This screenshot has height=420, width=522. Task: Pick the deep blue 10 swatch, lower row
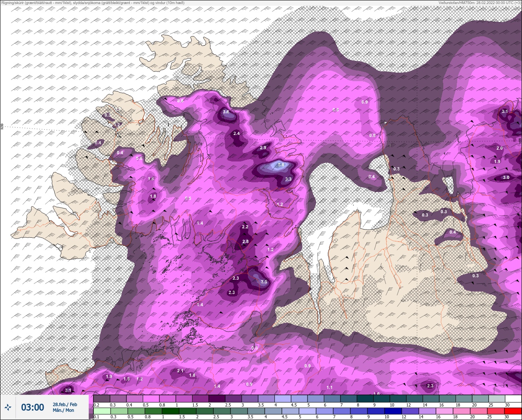click(393, 411)
